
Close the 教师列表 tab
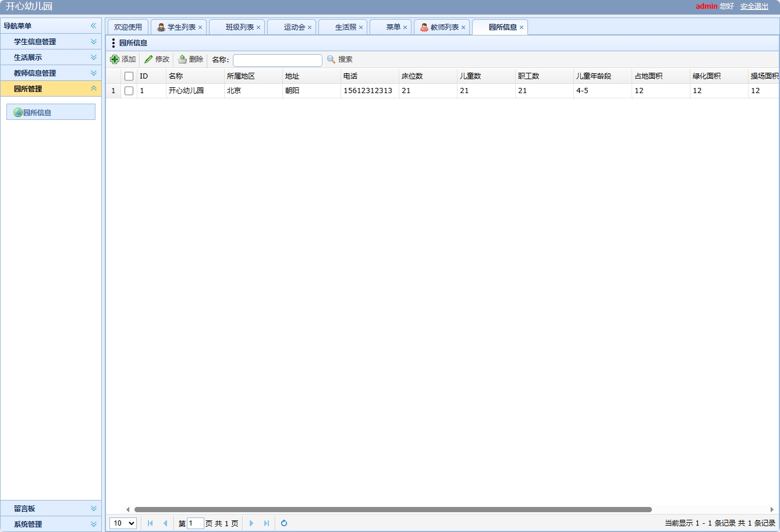point(463,27)
